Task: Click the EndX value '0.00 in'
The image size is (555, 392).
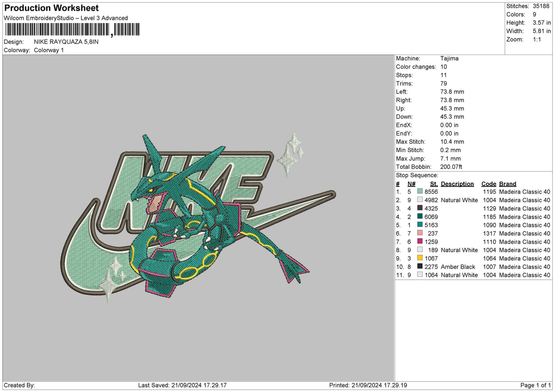Action: click(450, 125)
